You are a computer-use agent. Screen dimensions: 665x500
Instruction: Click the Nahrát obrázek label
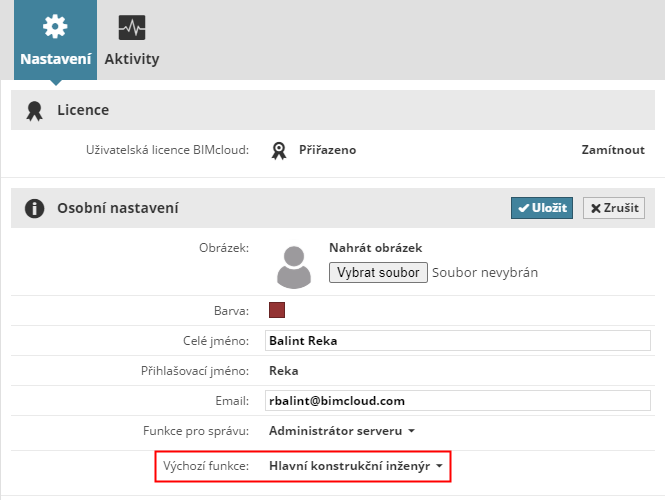point(375,247)
